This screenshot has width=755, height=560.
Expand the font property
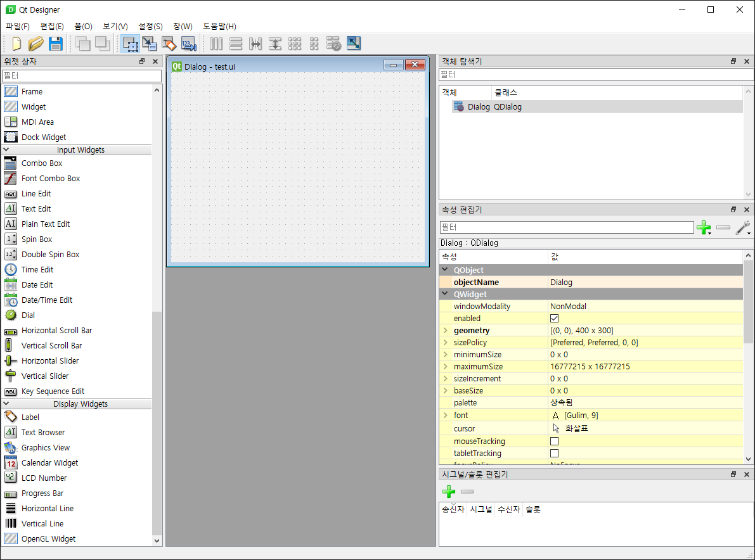(446, 415)
